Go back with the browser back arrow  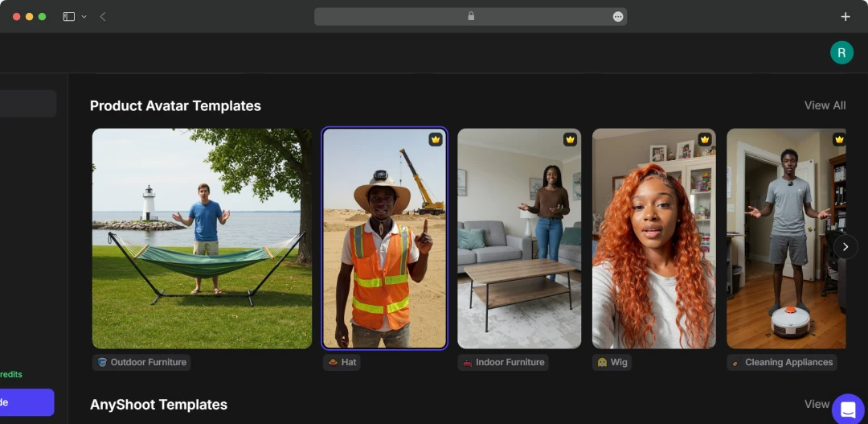click(x=103, y=17)
